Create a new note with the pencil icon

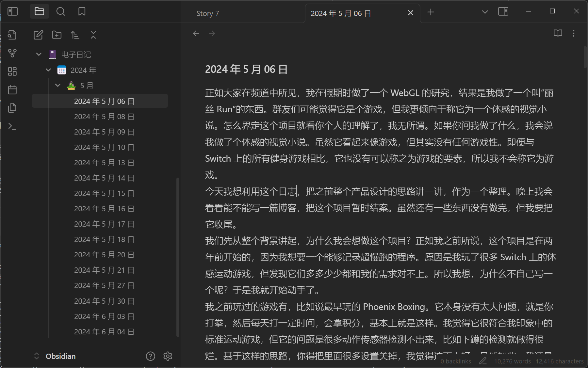coord(38,35)
